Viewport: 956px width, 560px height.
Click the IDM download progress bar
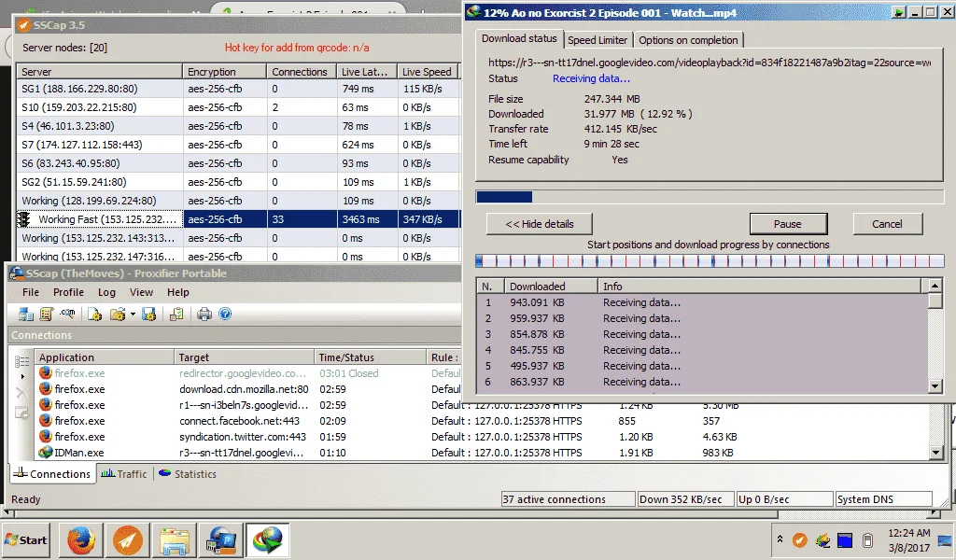710,197
